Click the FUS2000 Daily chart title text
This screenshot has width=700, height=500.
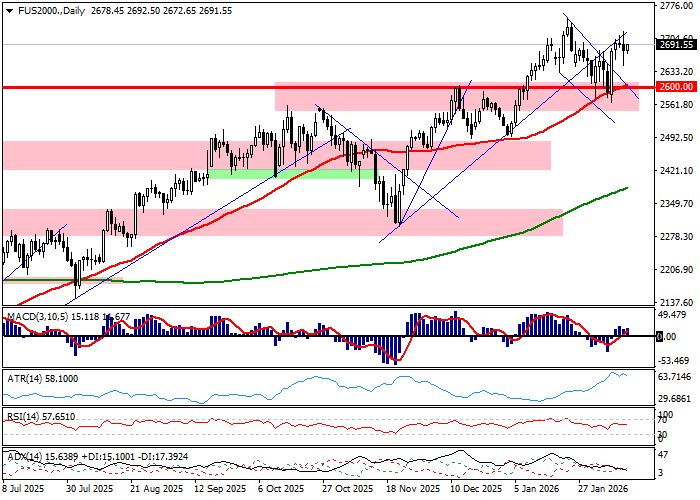pyautogui.click(x=50, y=9)
